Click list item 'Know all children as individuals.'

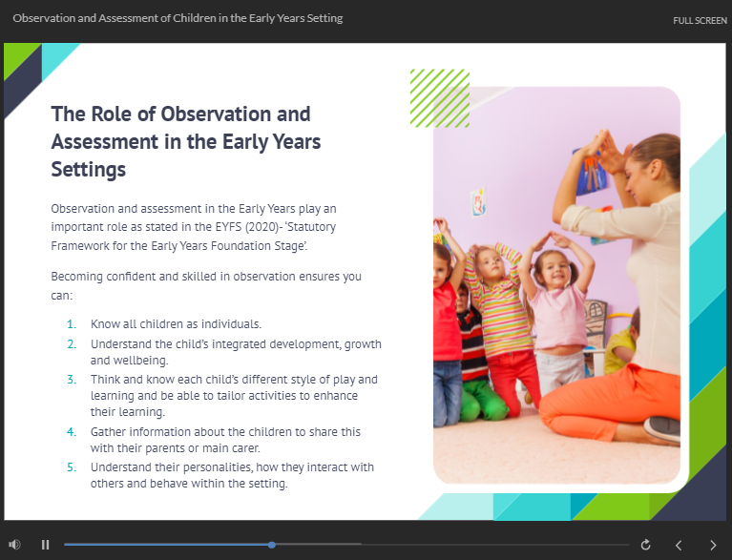(x=176, y=323)
